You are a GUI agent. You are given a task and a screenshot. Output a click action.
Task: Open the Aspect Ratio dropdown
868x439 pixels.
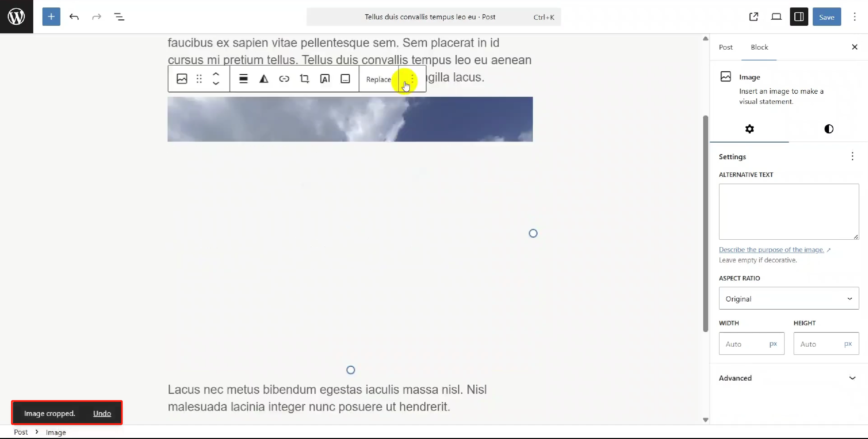pyautogui.click(x=788, y=298)
